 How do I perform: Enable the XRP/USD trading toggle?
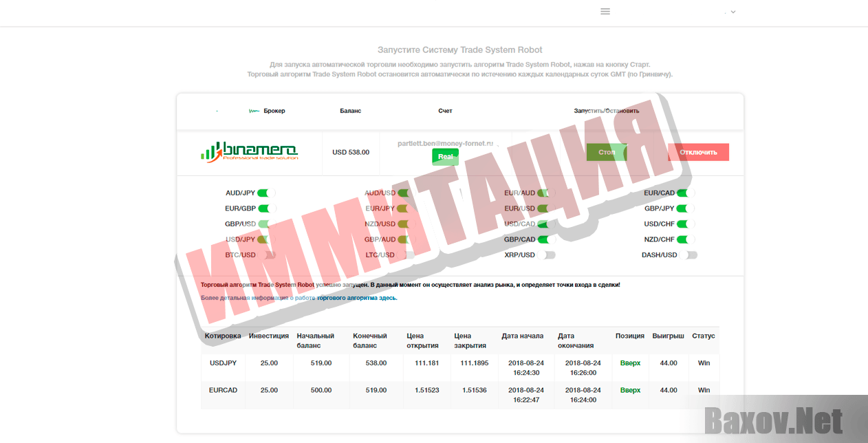click(x=547, y=255)
